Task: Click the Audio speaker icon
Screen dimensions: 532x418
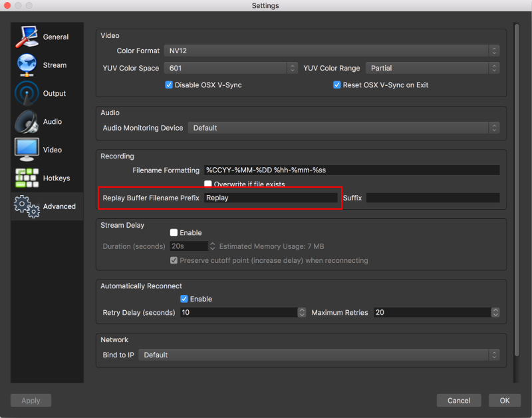Action: pos(27,122)
